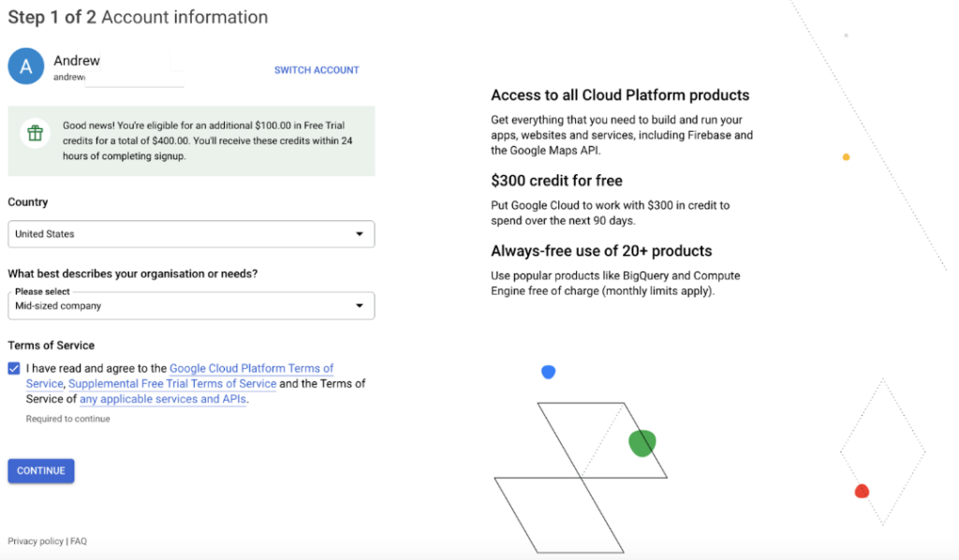Open Supplemental Free Trial Terms of Service
959x560 pixels.
click(172, 384)
